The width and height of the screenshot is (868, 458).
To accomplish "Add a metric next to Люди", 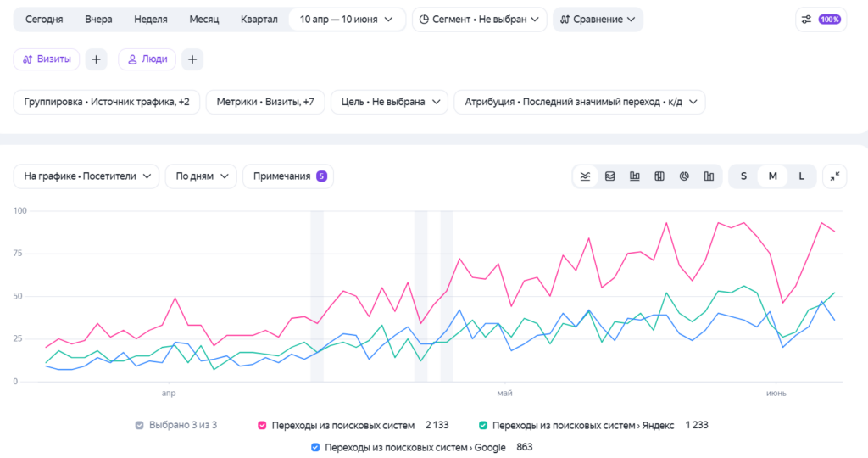I will (x=192, y=59).
